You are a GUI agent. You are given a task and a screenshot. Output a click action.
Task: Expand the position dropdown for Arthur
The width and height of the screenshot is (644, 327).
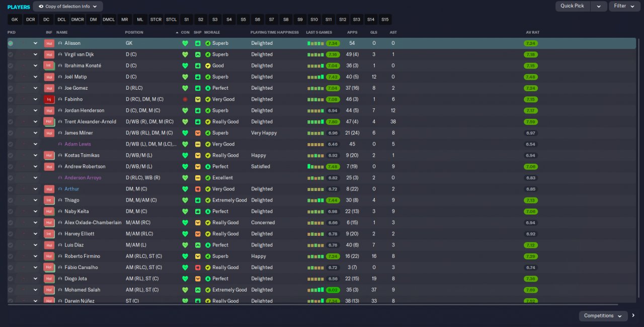(x=35, y=189)
